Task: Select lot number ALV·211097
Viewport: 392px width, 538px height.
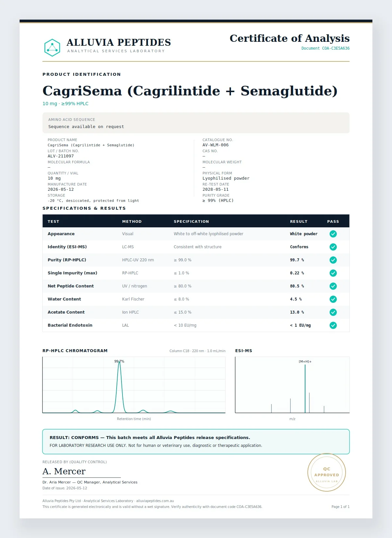Action: coord(61,156)
